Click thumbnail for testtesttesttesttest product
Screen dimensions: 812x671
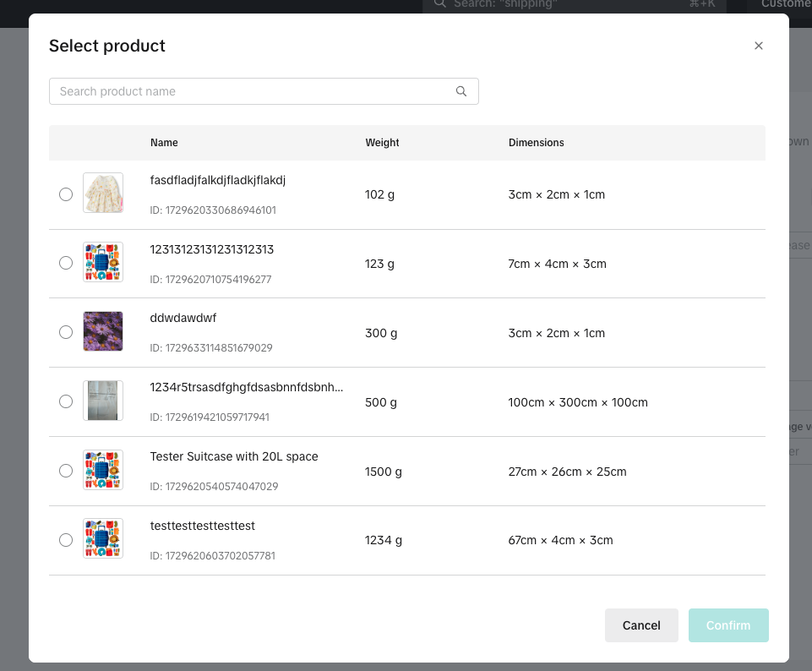pos(103,540)
